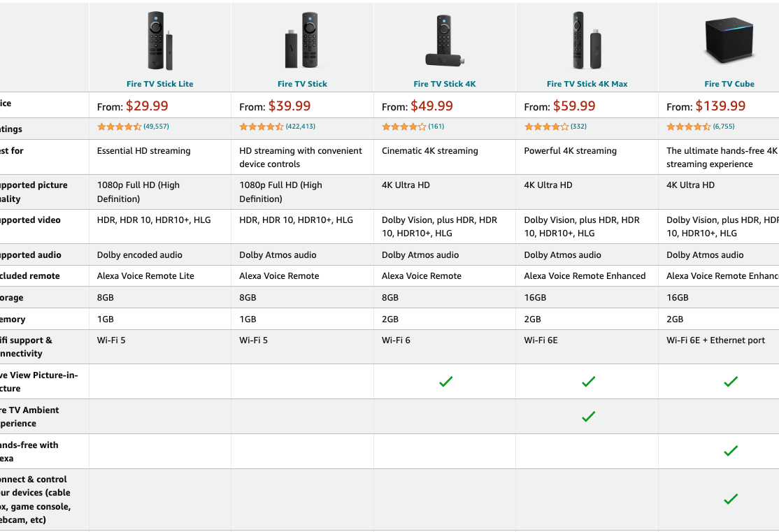Click Picture-in-Picture checkmark for Fire TV Stick 4K
This screenshot has height=532, width=779.
click(446, 382)
